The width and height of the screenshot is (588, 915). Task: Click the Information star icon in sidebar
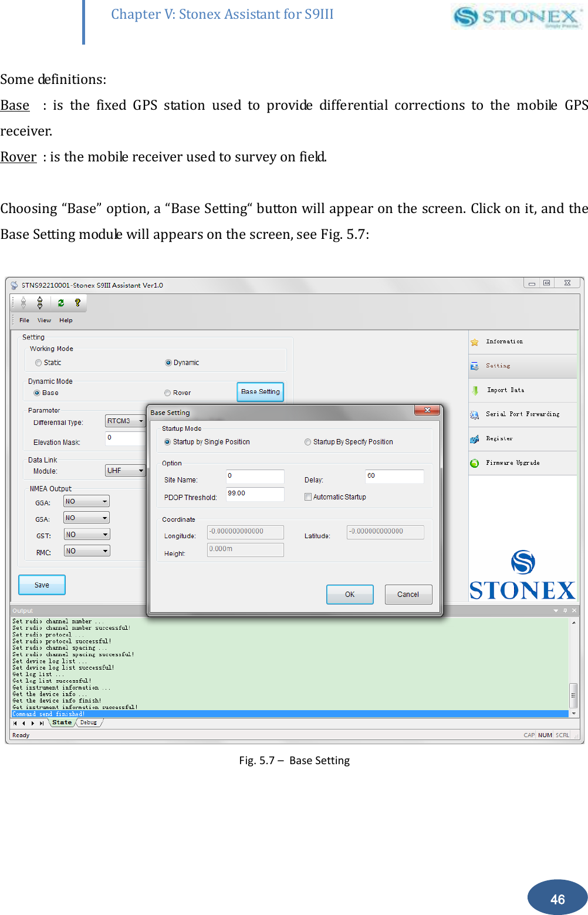coord(475,342)
